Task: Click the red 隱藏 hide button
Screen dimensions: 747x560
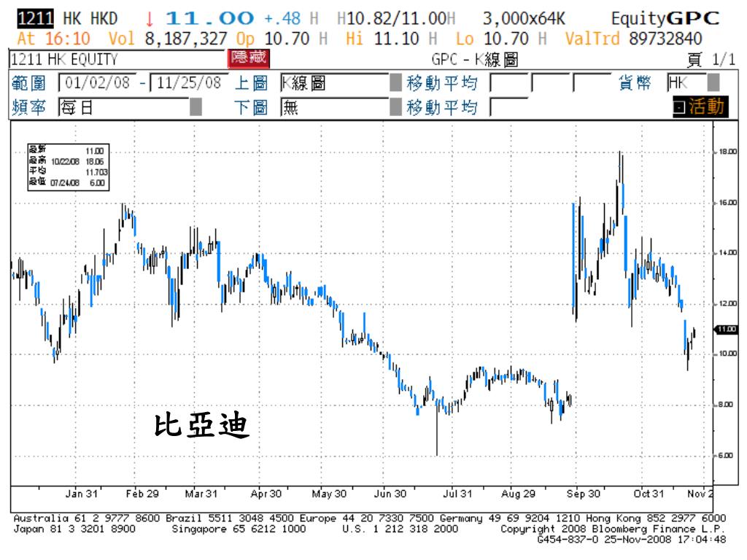Action: point(248,58)
